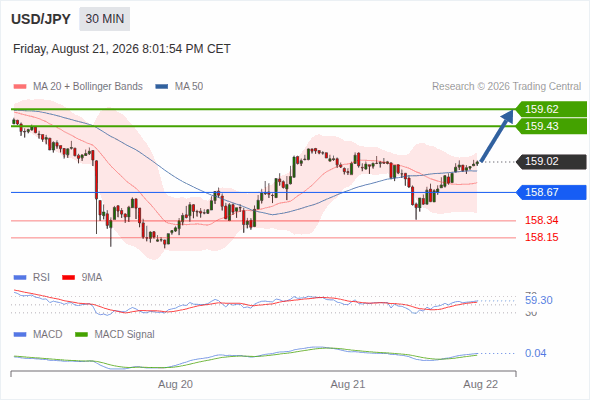Viewport: 590px width, 400px height.
Task: Click the green MACD Signal legend swatch
Action: pos(81,335)
